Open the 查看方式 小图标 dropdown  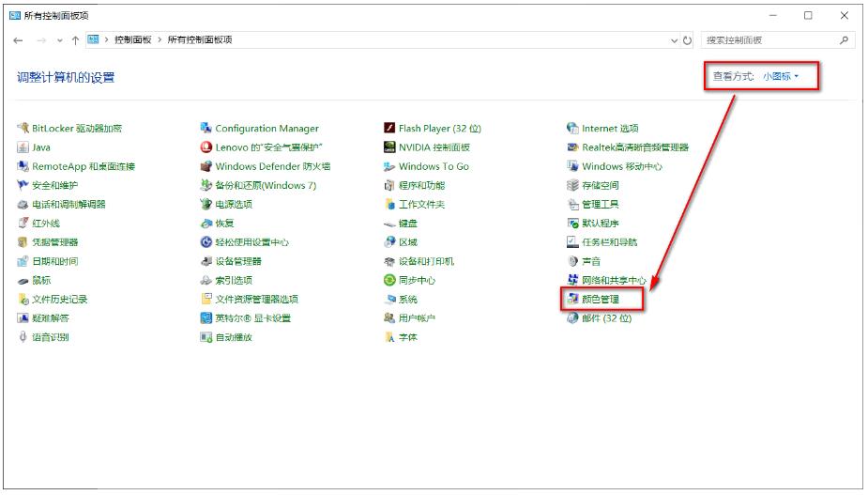781,76
